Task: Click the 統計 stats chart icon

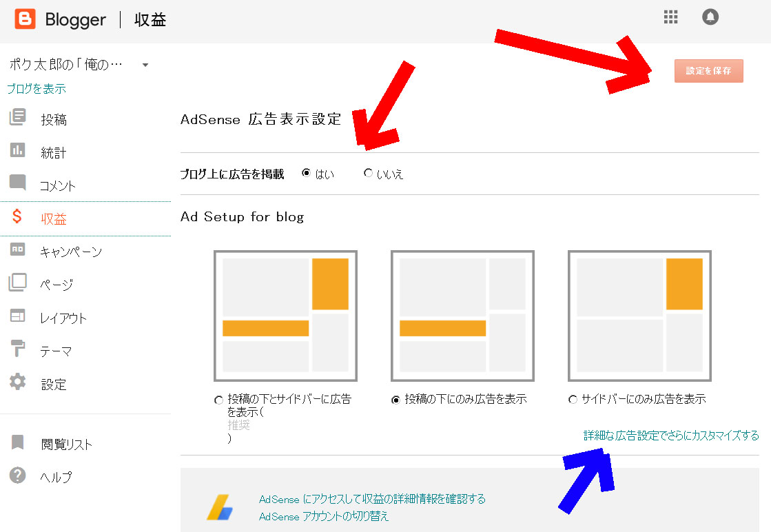Action: (18, 150)
